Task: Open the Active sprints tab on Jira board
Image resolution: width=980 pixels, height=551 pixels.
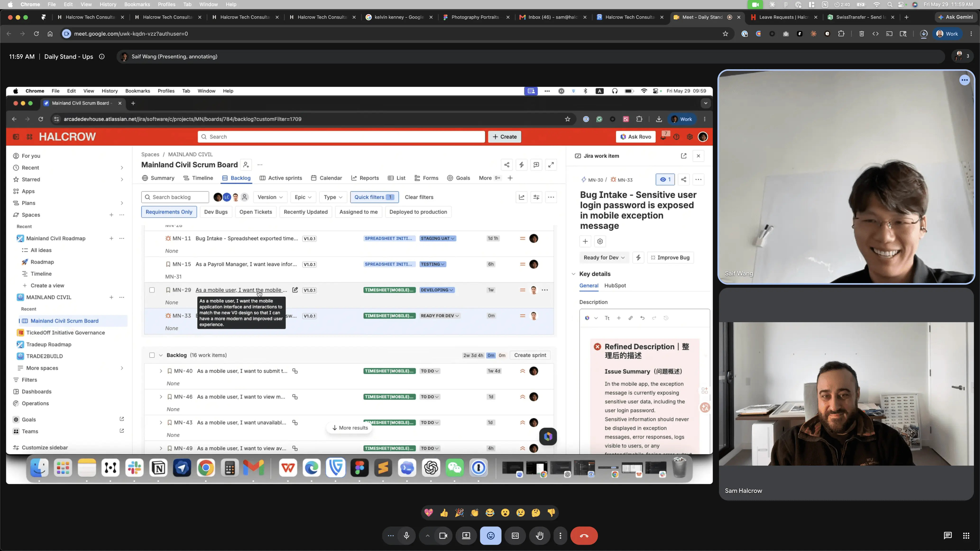Action: [x=281, y=178]
